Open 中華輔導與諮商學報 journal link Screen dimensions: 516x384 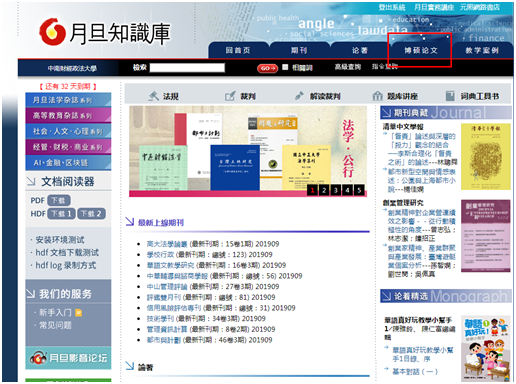click(x=177, y=276)
